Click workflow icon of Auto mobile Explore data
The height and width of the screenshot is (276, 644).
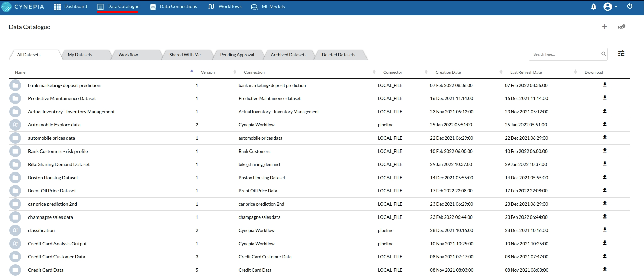click(15, 125)
